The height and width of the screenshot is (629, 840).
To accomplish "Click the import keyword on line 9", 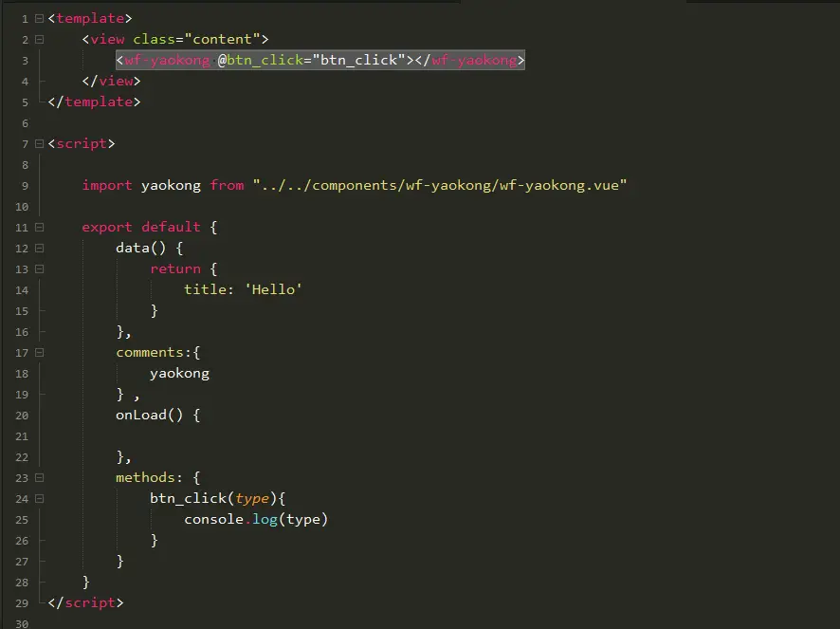I will [106, 186].
